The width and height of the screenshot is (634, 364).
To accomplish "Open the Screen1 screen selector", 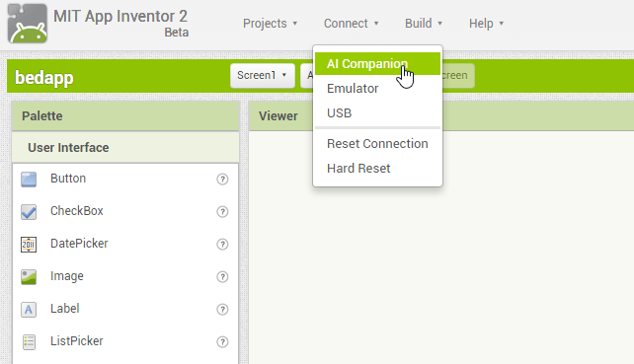I will [263, 76].
